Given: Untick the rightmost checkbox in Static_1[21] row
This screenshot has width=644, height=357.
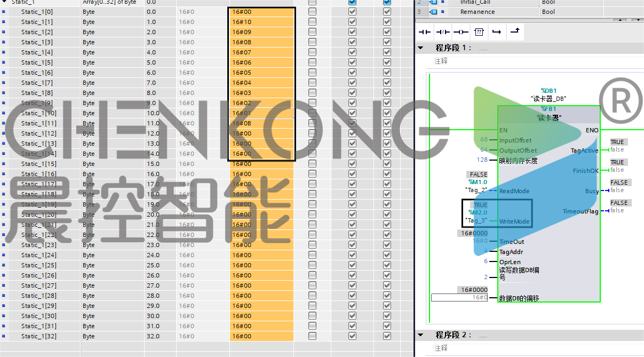Looking at the screenshot, I should tap(387, 225).
